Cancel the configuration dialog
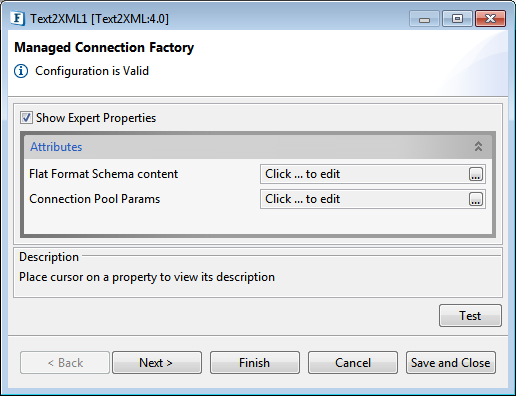Screen dimensions: 516x396 [x=353, y=362]
